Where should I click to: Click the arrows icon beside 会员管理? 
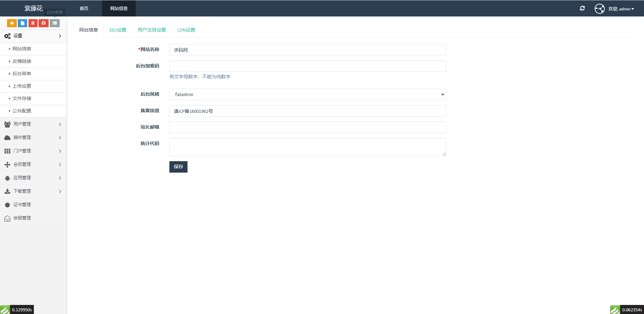tap(7, 165)
